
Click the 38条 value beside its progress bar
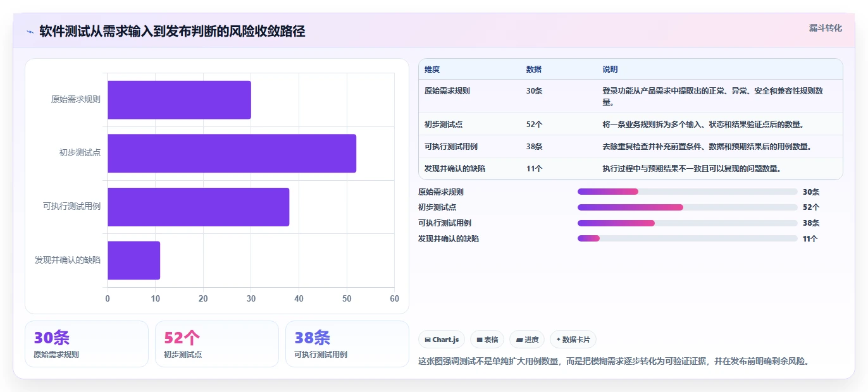(811, 223)
